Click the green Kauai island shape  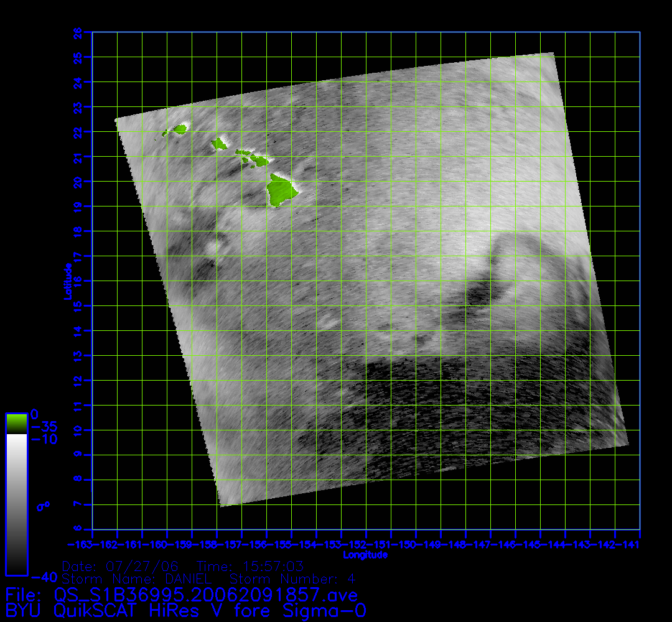tap(180, 129)
